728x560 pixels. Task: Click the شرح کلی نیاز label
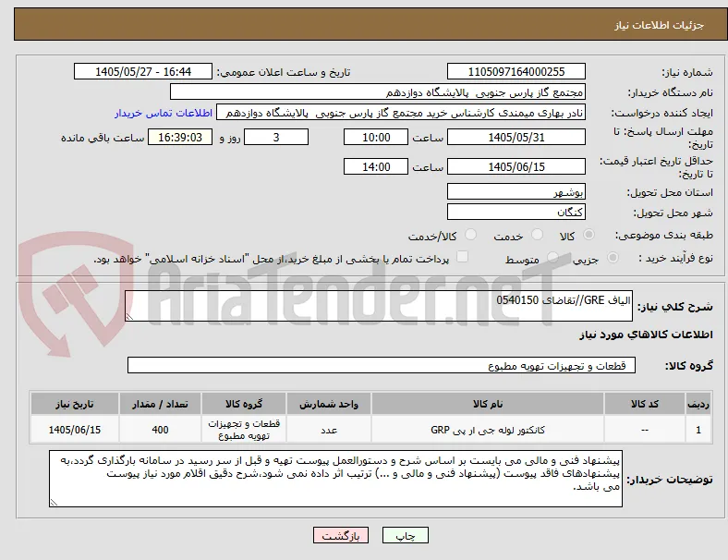point(675,307)
